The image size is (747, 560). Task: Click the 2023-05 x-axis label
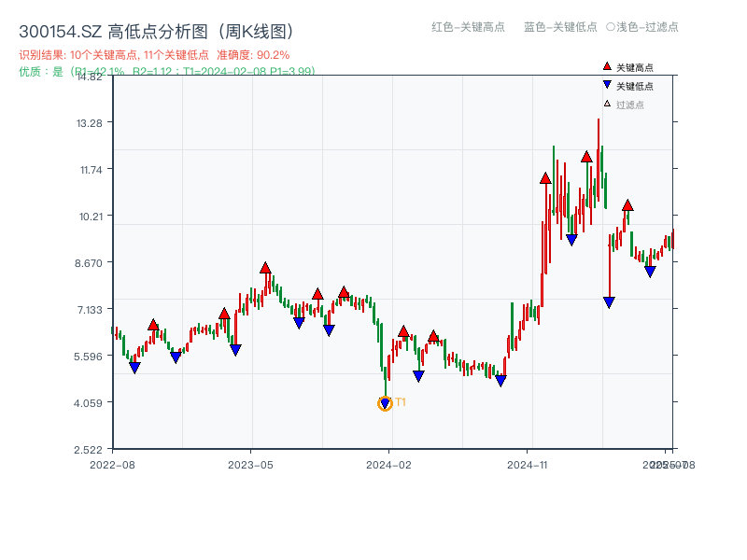pos(250,465)
